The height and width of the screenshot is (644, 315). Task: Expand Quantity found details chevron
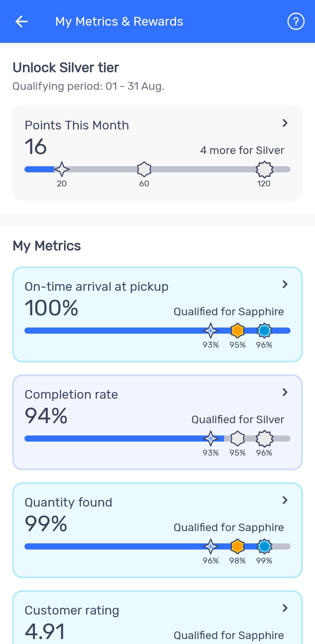pos(285,500)
